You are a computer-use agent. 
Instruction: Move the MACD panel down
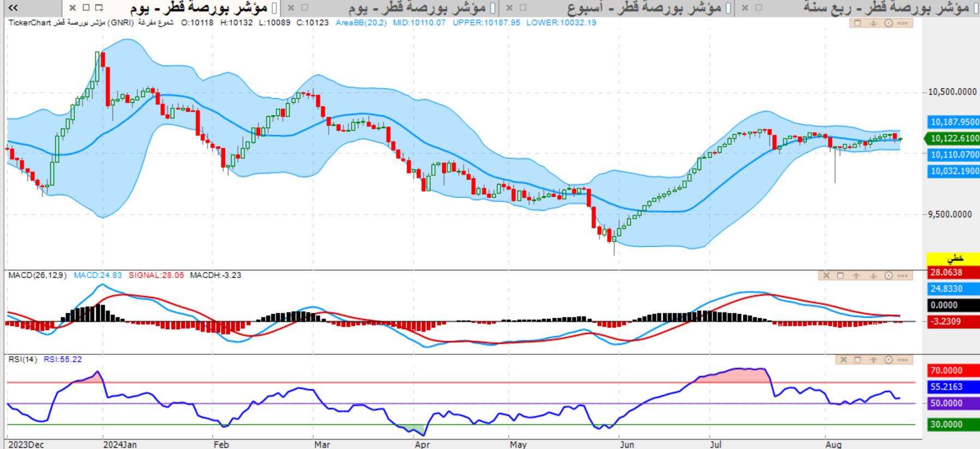(x=873, y=275)
